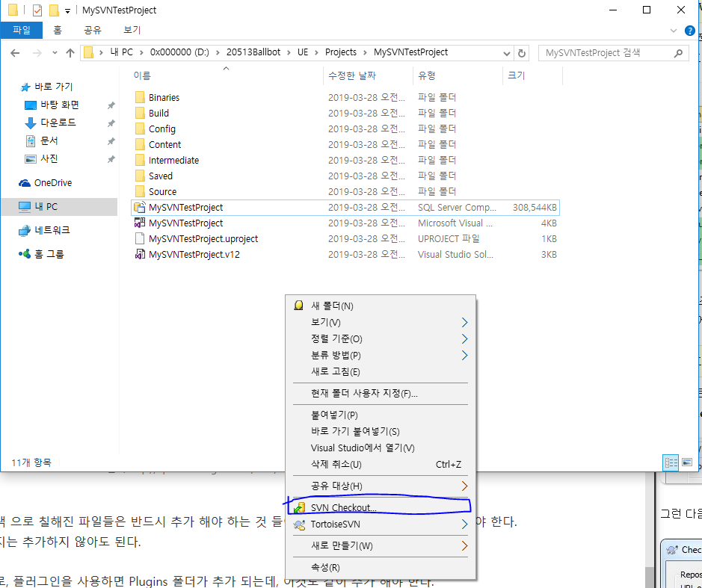
Task: Expand the 공유 대상(H) submenu
Action: (464, 486)
